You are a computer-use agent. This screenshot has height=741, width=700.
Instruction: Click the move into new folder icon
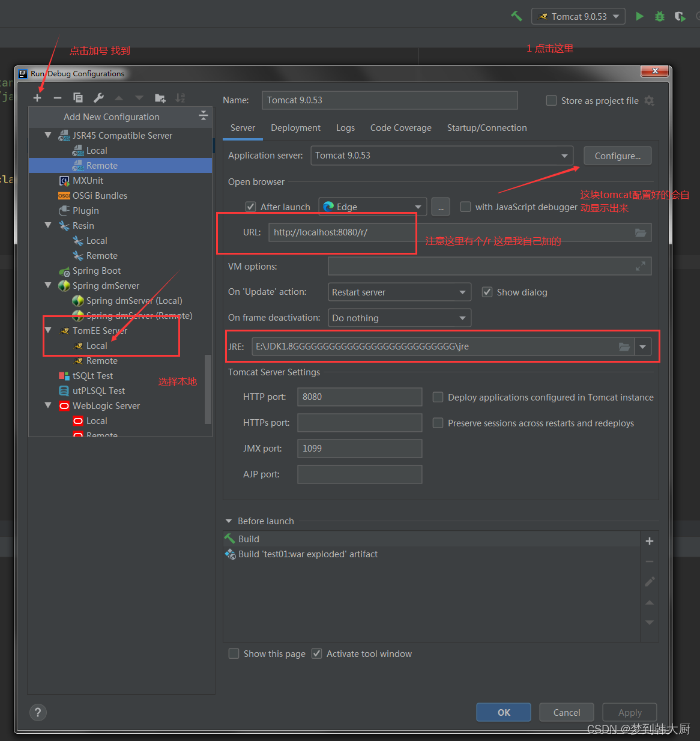pyautogui.click(x=160, y=98)
